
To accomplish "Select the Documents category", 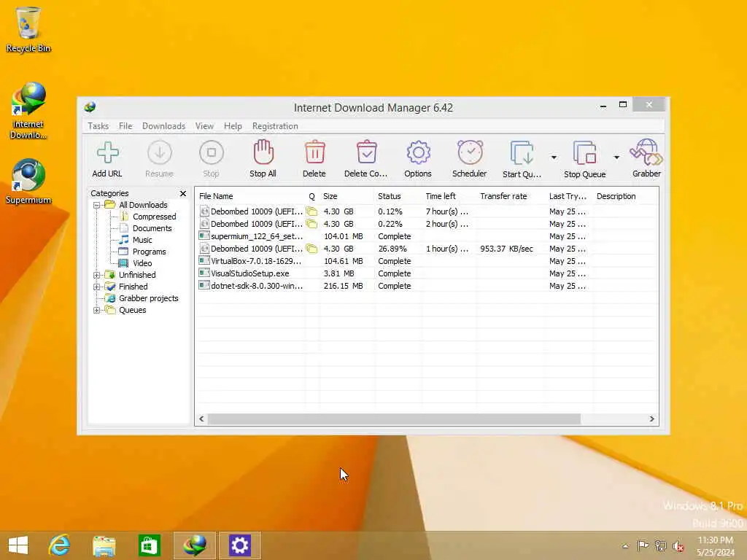I will point(152,228).
